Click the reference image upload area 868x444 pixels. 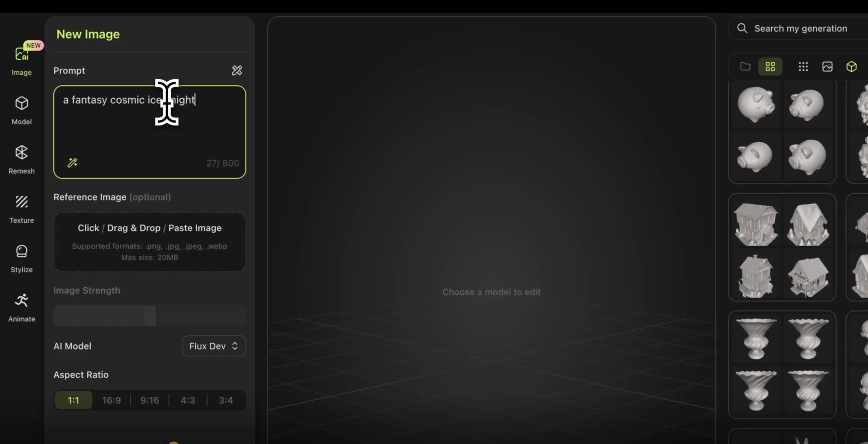[x=150, y=241]
